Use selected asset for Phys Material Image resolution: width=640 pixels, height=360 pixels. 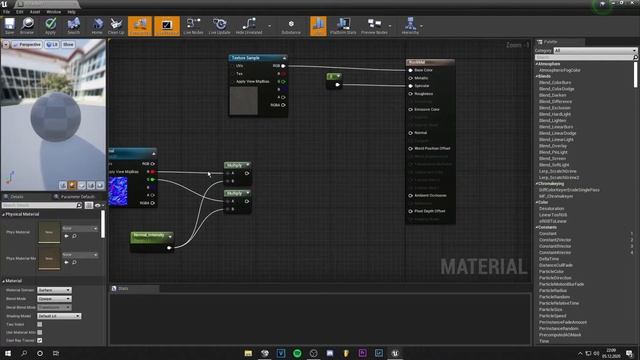coord(67,236)
